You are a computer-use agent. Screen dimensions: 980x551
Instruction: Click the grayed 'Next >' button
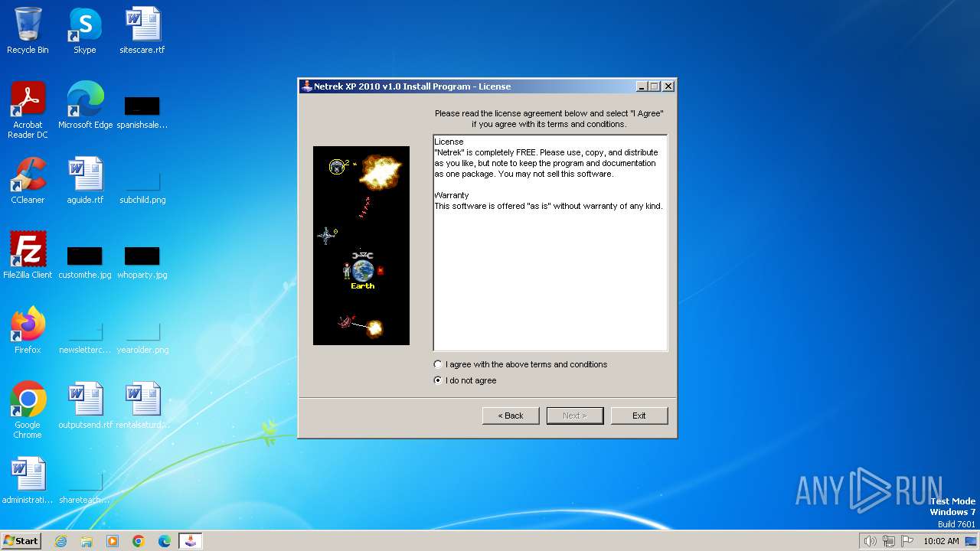pos(575,416)
